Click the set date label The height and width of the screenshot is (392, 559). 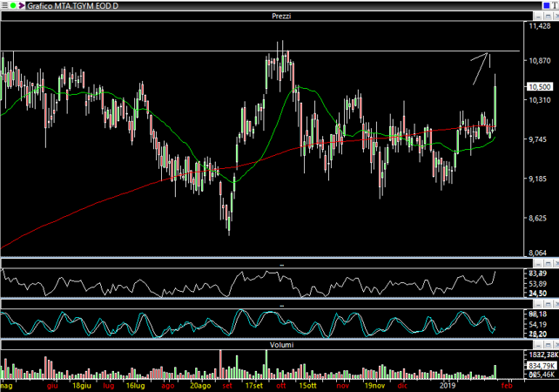[227, 386]
